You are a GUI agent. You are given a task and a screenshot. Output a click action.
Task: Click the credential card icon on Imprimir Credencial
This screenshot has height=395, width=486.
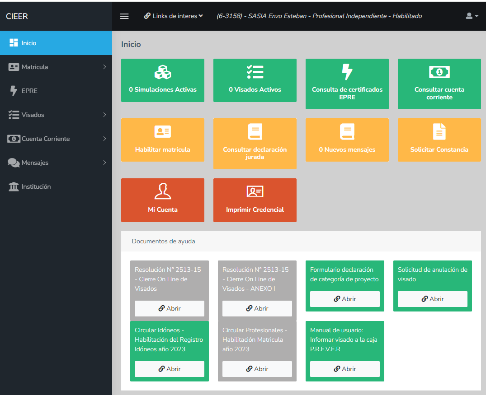[255, 192]
